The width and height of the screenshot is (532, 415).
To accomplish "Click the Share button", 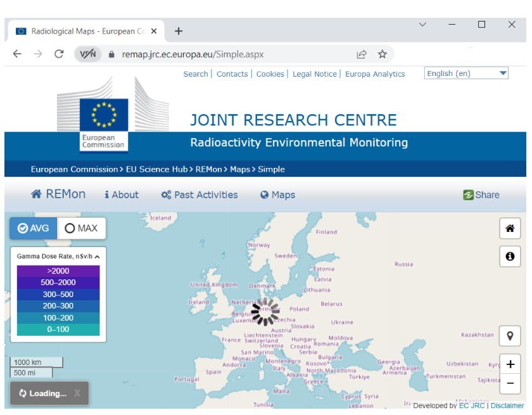I will [481, 195].
